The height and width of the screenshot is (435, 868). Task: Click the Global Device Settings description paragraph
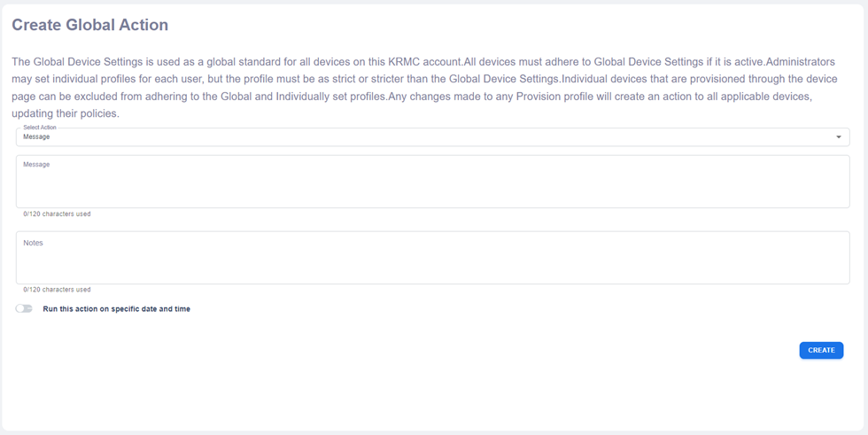423,88
